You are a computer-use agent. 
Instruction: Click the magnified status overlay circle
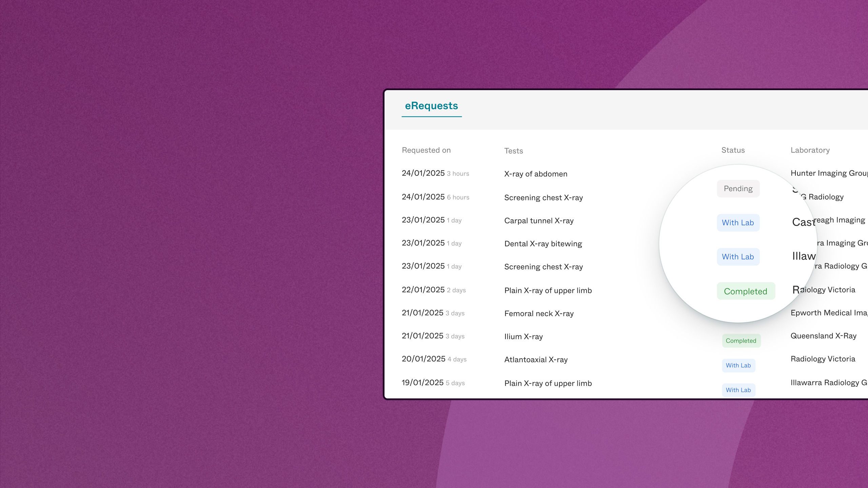click(x=738, y=244)
